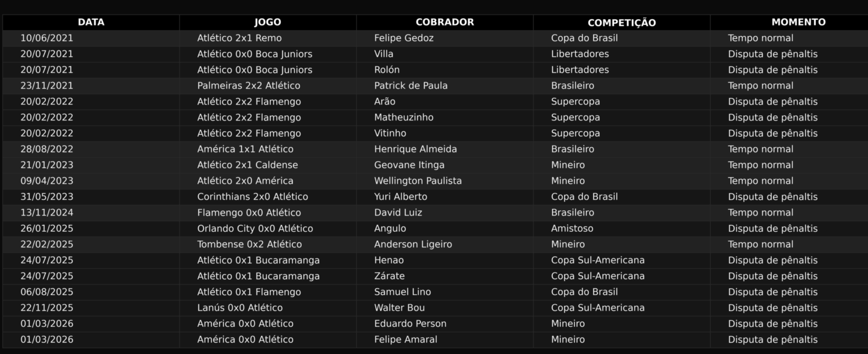
Task: Select the América 1x1 Atlético cell
Action: click(245, 149)
